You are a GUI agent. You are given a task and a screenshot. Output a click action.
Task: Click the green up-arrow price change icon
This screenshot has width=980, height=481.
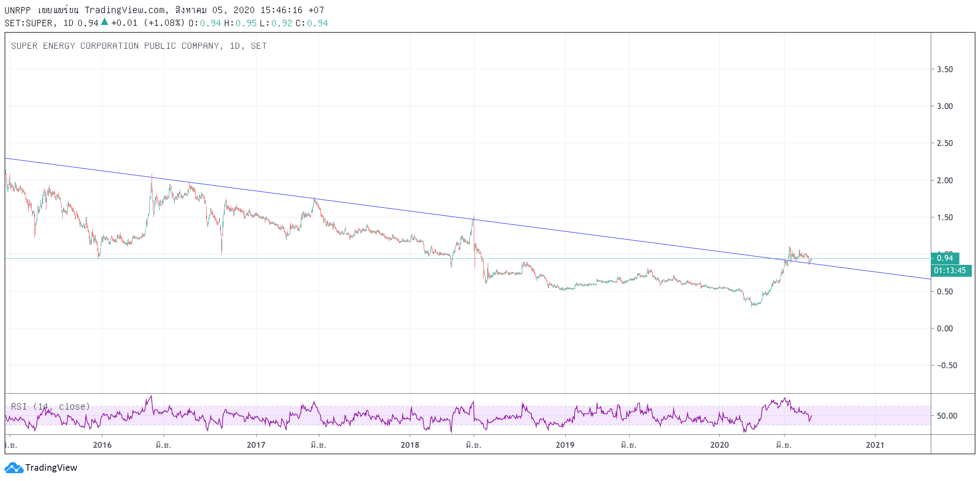coord(105,22)
